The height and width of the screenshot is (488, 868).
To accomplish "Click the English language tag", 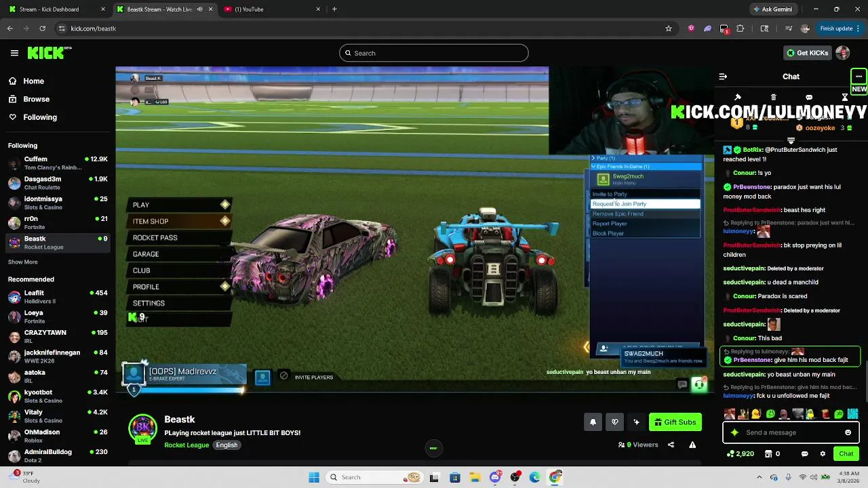I will click(x=226, y=445).
